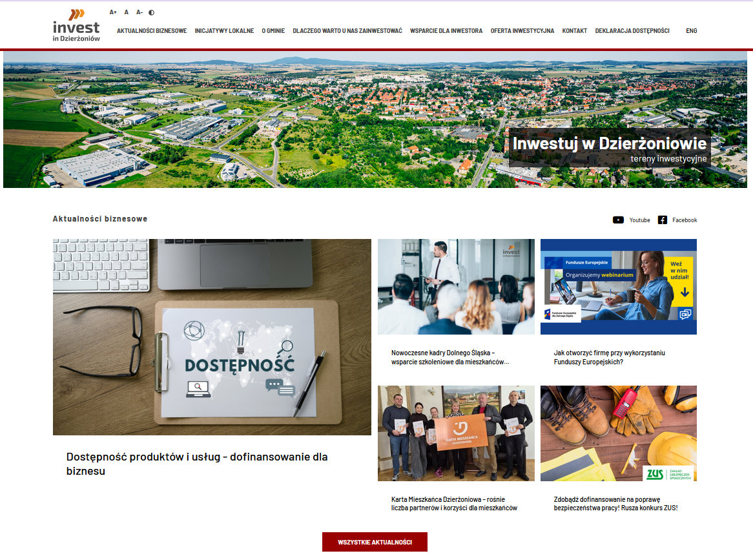Go to Oferta inwestycyjna page

(x=522, y=31)
